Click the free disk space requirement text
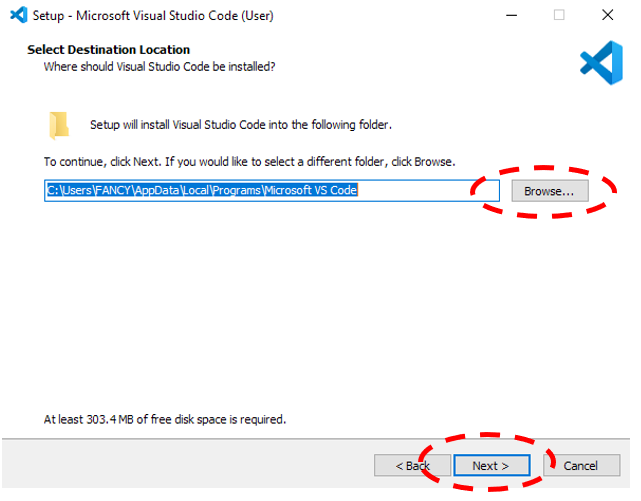The width and height of the screenshot is (641, 501). tap(165, 419)
